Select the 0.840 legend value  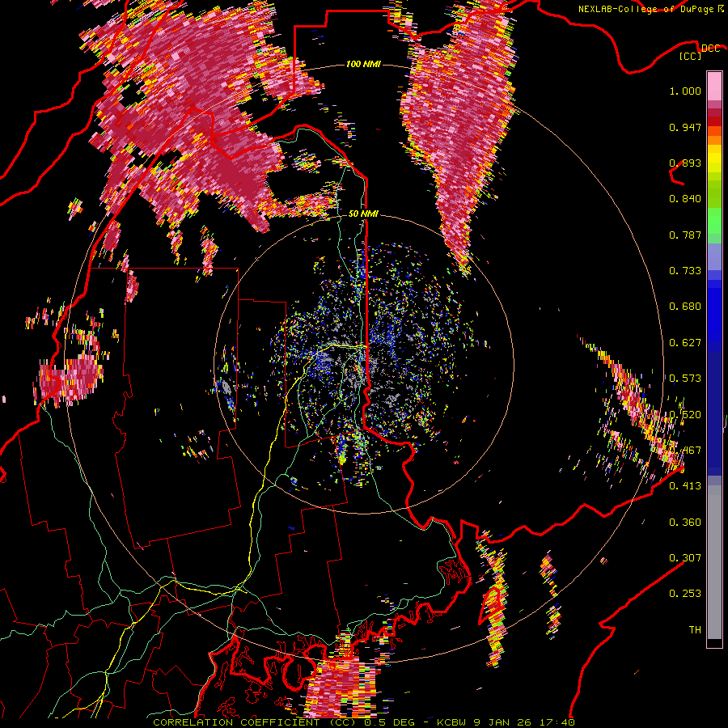685,199
